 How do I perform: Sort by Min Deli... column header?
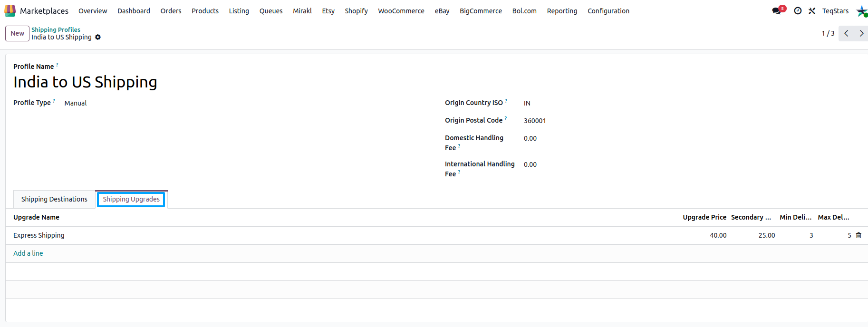tap(795, 217)
